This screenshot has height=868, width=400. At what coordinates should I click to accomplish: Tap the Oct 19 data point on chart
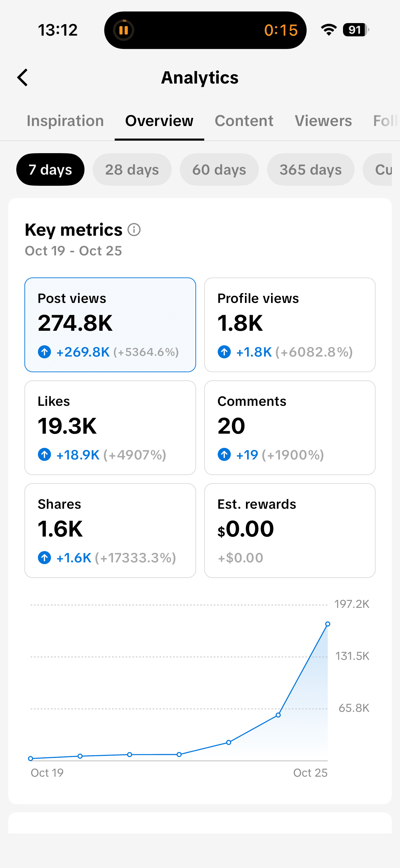coord(31,758)
